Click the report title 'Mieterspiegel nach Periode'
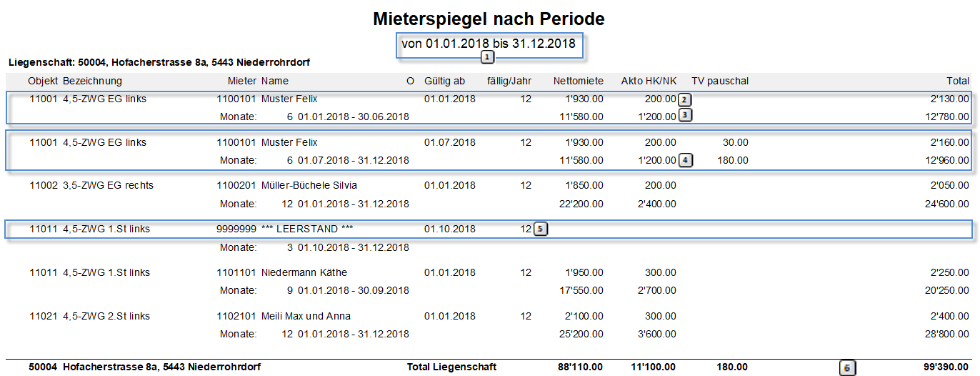Viewport: 980px width, 376px height. (x=489, y=19)
